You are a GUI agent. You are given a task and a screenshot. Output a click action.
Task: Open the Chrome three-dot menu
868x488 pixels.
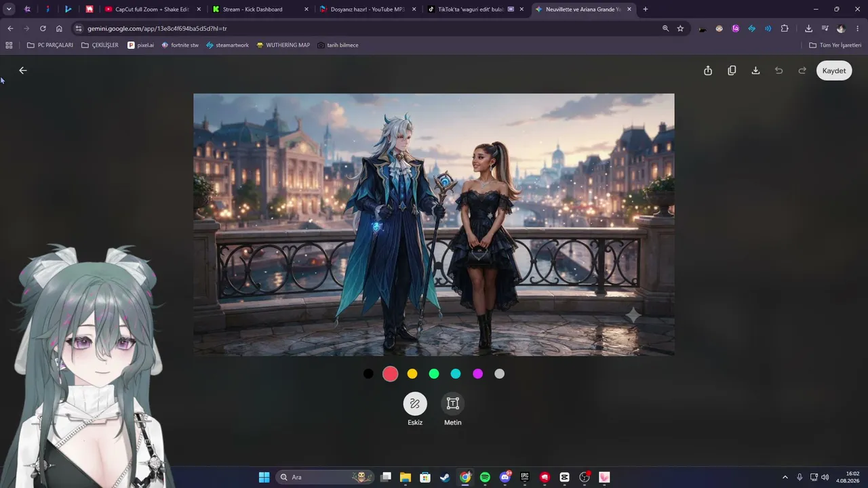pos(858,28)
